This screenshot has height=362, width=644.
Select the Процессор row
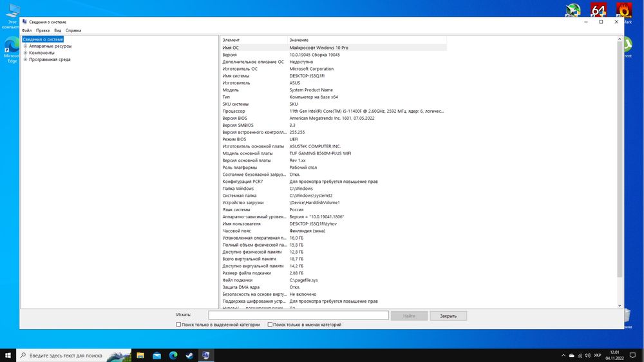click(333, 111)
